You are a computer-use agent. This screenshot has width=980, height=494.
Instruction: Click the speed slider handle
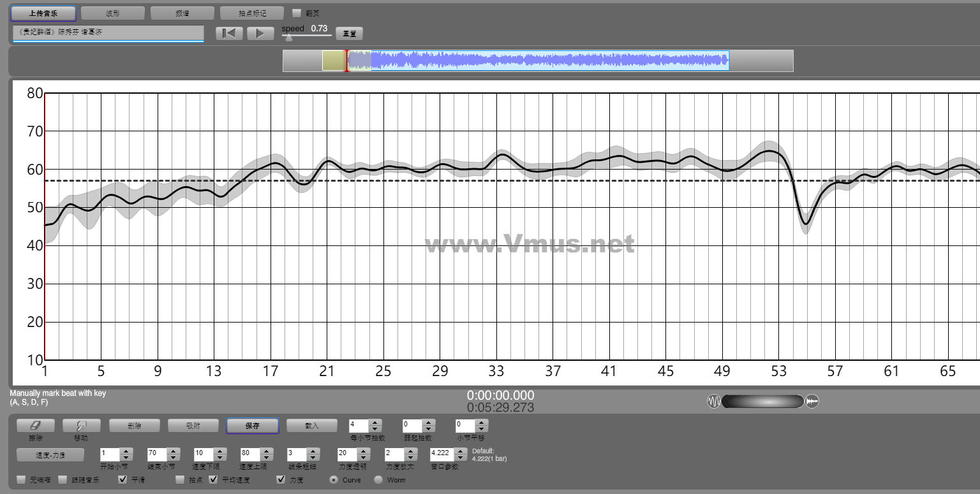289,37
